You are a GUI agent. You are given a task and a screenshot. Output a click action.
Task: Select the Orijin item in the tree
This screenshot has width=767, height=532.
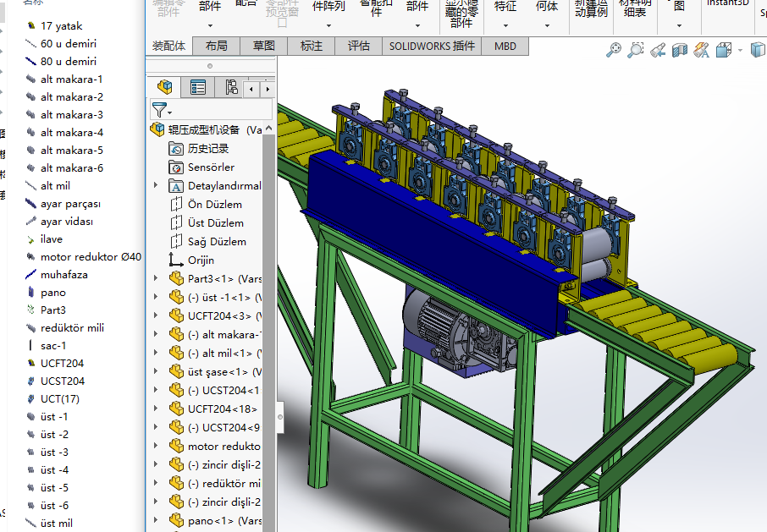pyautogui.click(x=201, y=260)
